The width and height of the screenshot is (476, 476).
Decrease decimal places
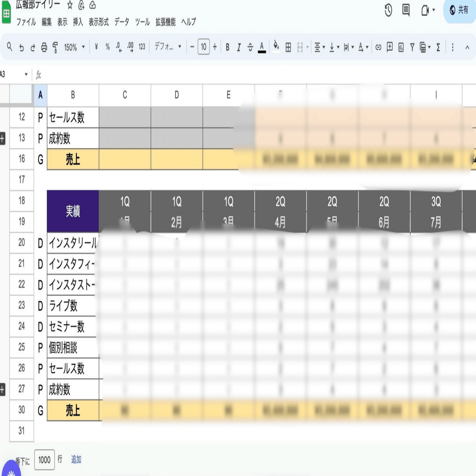click(x=119, y=47)
